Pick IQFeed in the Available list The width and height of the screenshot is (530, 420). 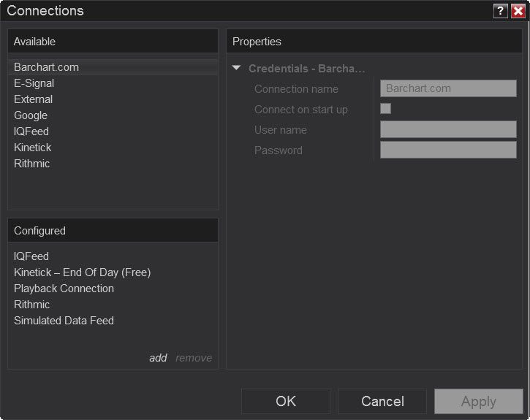(31, 131)
